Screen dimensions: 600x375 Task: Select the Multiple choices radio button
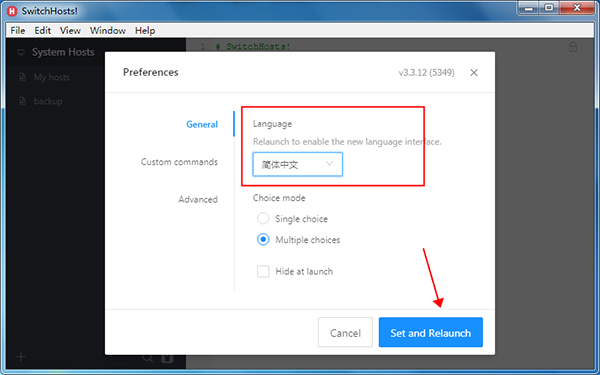[263, 240]
